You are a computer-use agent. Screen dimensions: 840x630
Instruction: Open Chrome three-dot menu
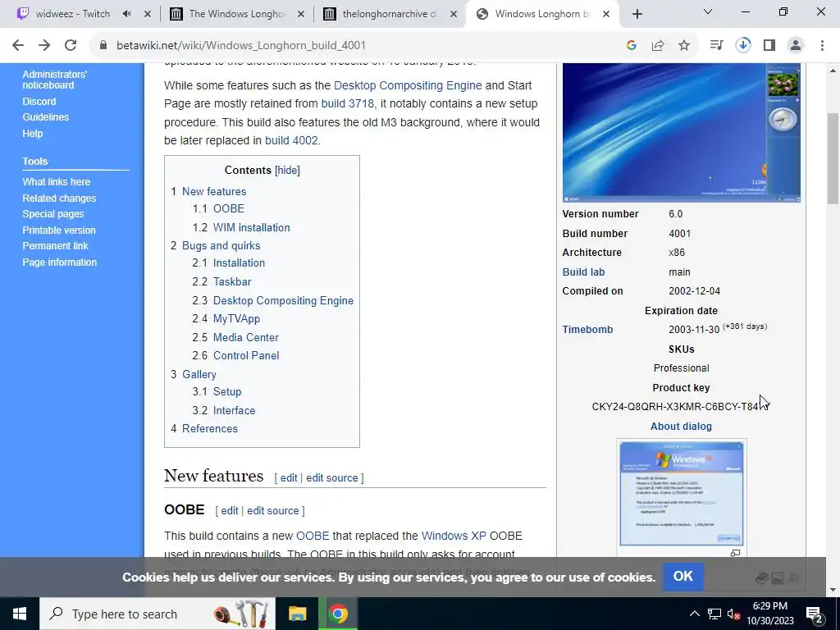822,46
